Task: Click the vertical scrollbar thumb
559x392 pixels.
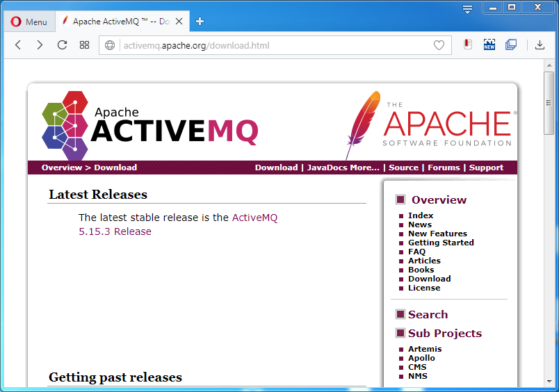Action: [549, 103]
